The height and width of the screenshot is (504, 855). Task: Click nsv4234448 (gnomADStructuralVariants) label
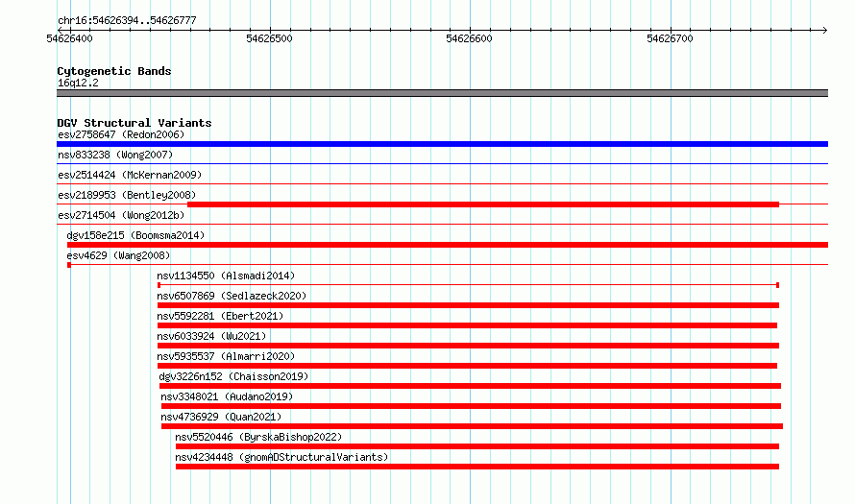(281, 457)
